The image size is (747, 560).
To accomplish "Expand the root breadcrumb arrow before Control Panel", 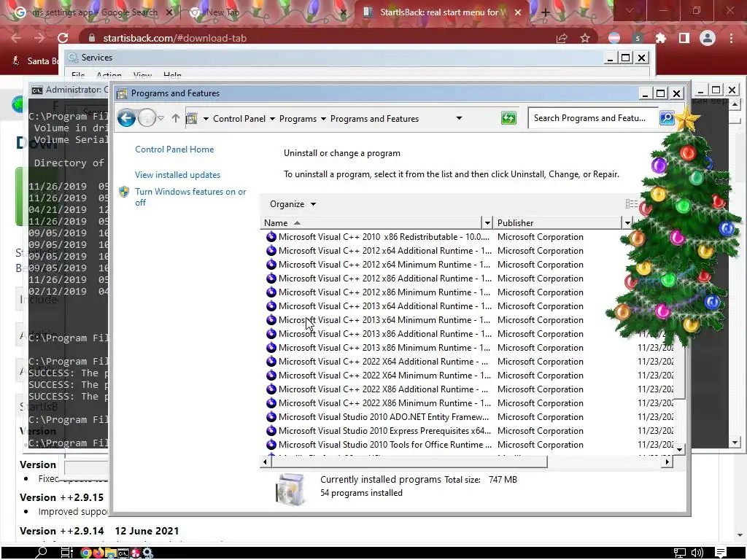I will point(206,119).
